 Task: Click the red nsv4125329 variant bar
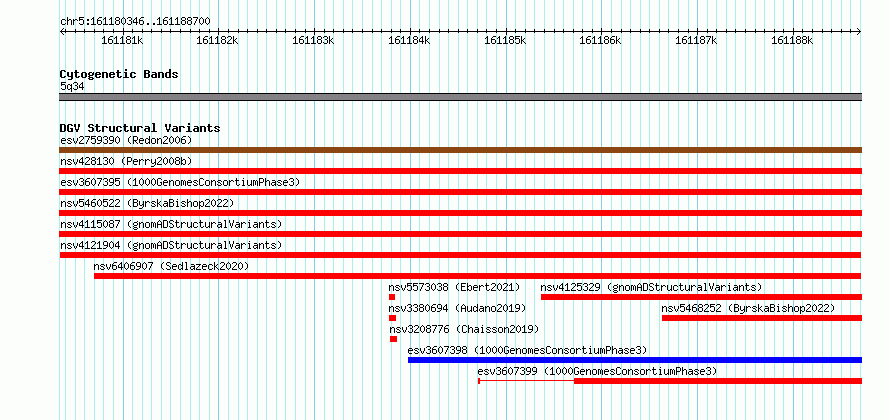(x=702, y=297)
